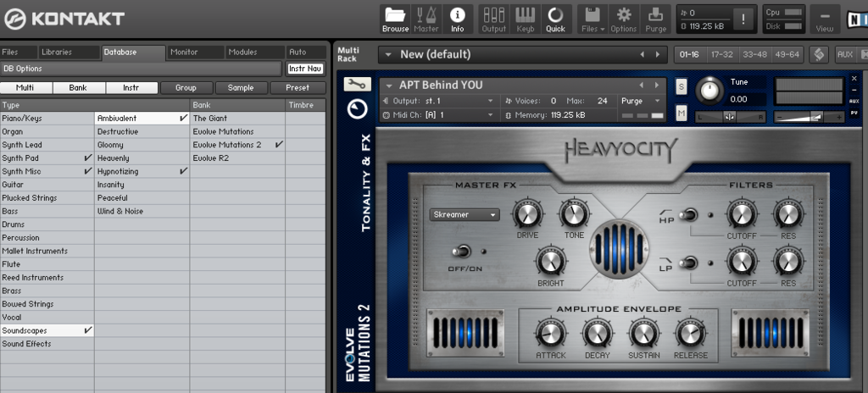Screen dimensions: 868x393
Task: Click the wrench edit instrument icon
Action: tap(358, 84)
